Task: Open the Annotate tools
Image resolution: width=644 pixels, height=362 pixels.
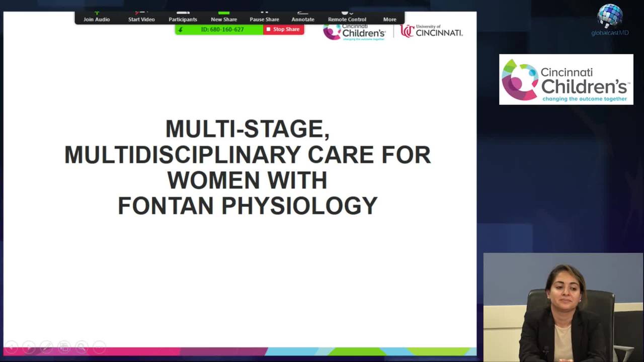Action: [303, 18]
